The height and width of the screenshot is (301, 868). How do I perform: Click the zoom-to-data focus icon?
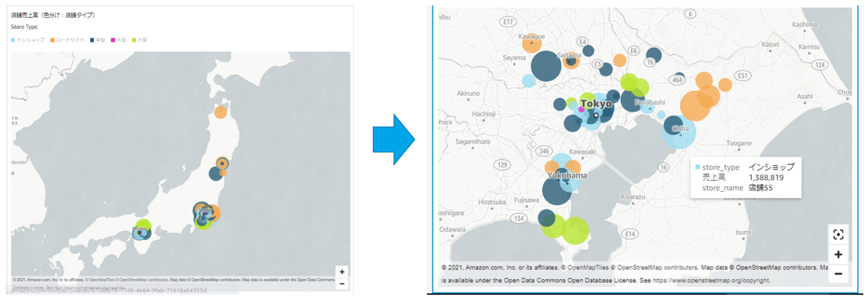click(x=838, y=234)
